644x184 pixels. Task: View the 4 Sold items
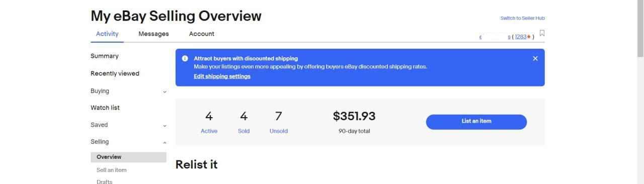click(244, 123)
